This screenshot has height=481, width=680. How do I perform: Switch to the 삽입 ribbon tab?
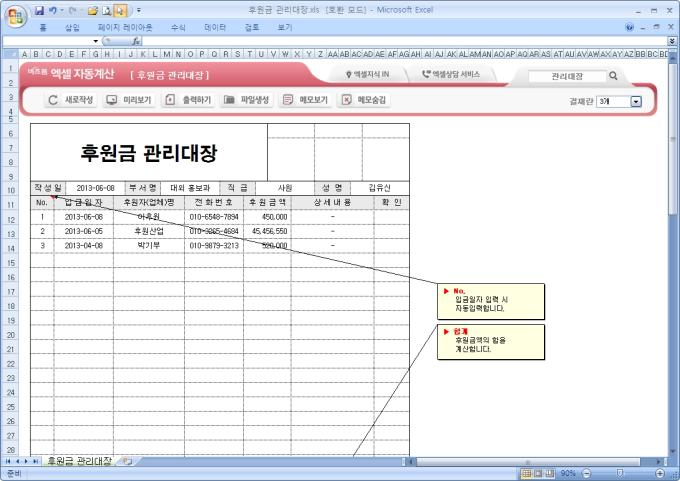point(72,28)
